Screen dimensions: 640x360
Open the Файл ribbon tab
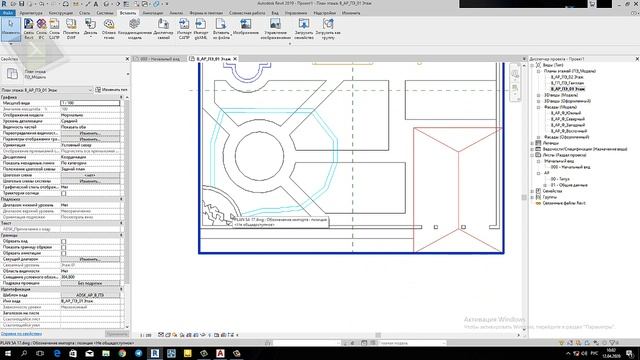pyautogui.click(x=8, y=13)
